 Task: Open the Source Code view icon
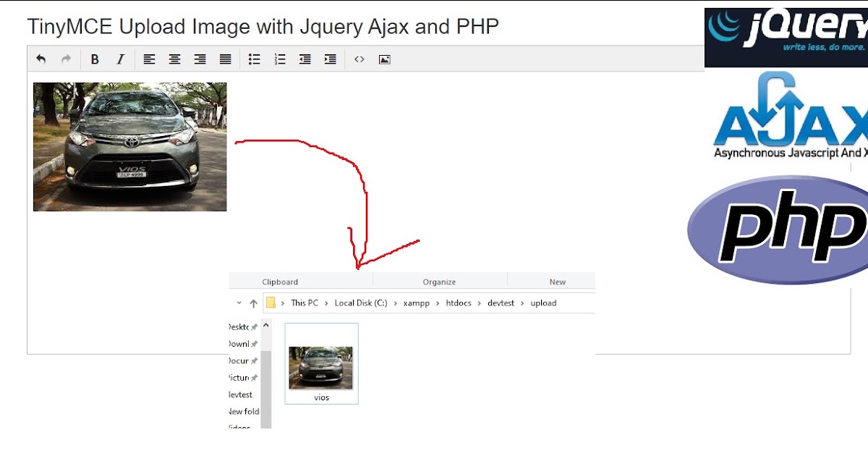point(359,59)
